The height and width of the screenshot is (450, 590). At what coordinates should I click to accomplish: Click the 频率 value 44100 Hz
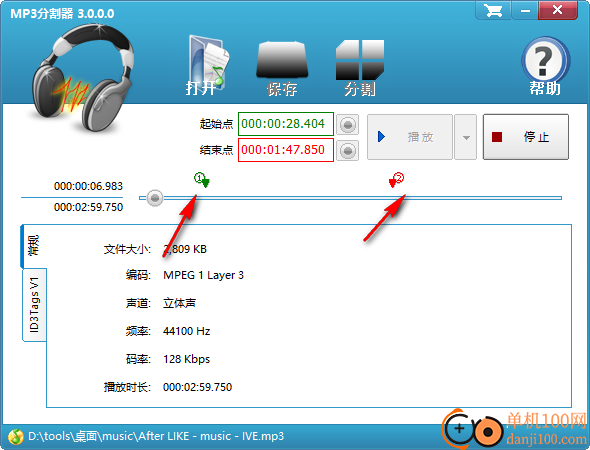pos(186,331)
